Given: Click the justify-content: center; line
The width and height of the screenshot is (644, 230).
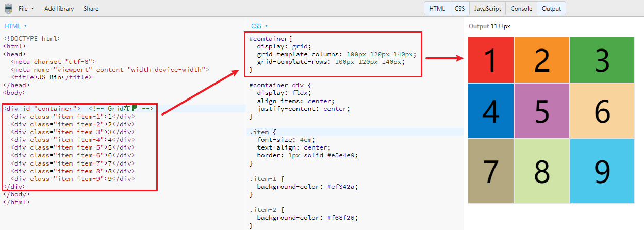Looking at the screenshot, I should click(x=303, y=109).
